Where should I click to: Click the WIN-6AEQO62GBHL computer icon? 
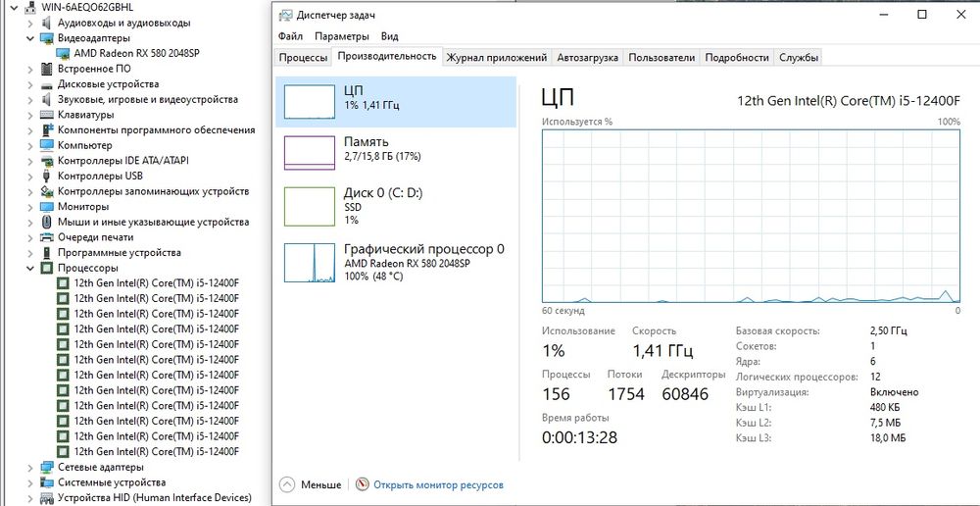pyautogui.click(x=30, y=8)
